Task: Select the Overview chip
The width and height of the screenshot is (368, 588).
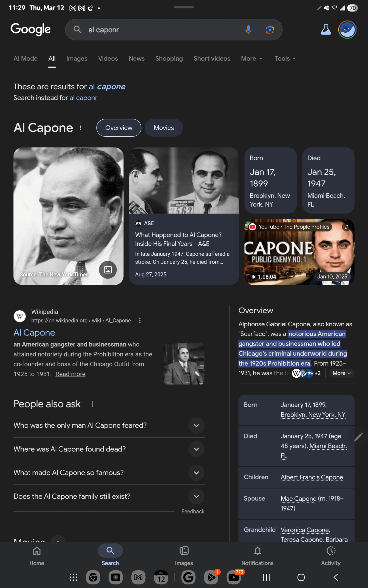Action: tap(119, 128)
